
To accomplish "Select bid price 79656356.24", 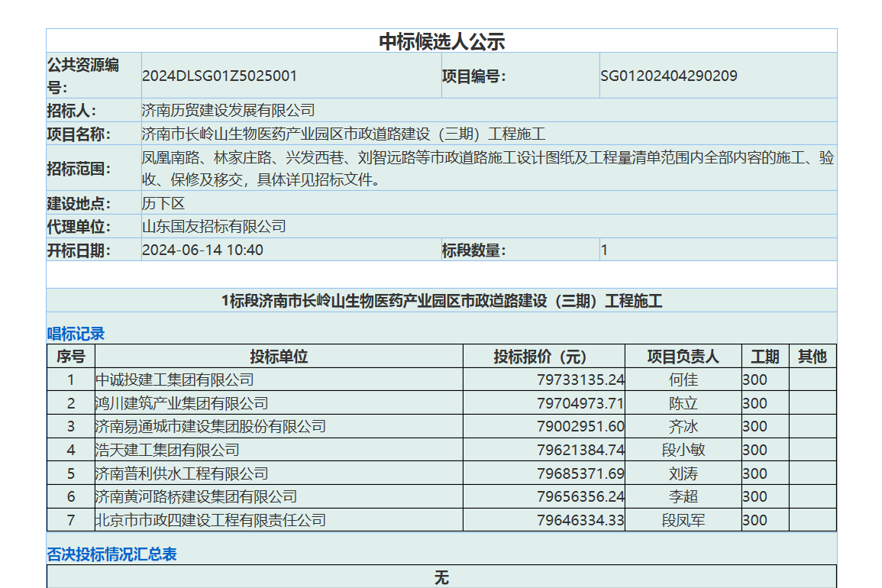I will point(580,497).
